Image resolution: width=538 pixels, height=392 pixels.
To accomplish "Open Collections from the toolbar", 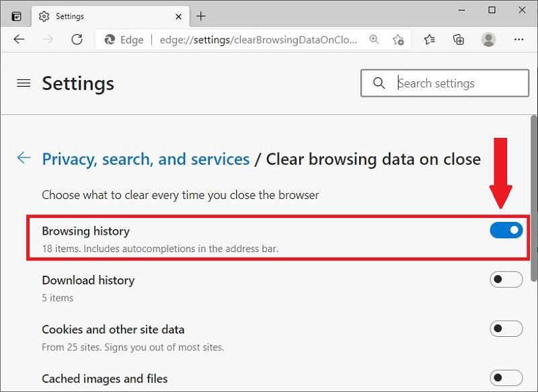I will (x=458, y=40).
